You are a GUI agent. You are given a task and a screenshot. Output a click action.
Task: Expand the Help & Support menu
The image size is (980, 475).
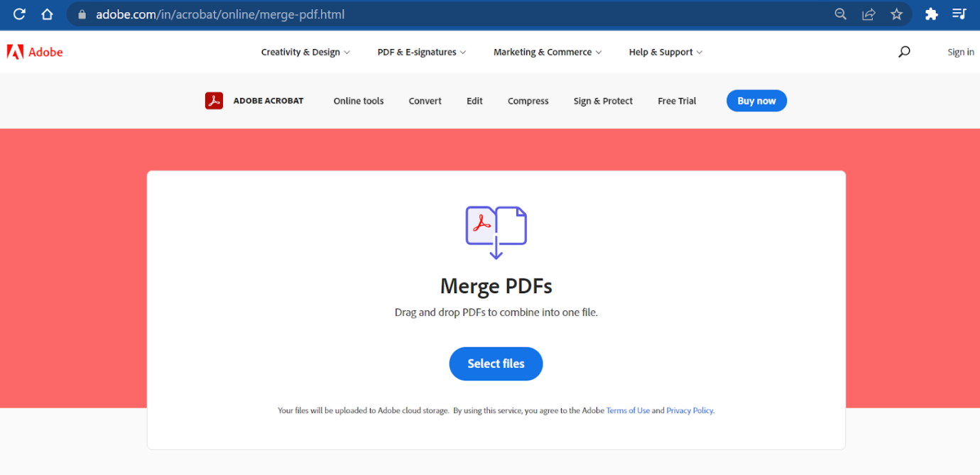point(665,52)
